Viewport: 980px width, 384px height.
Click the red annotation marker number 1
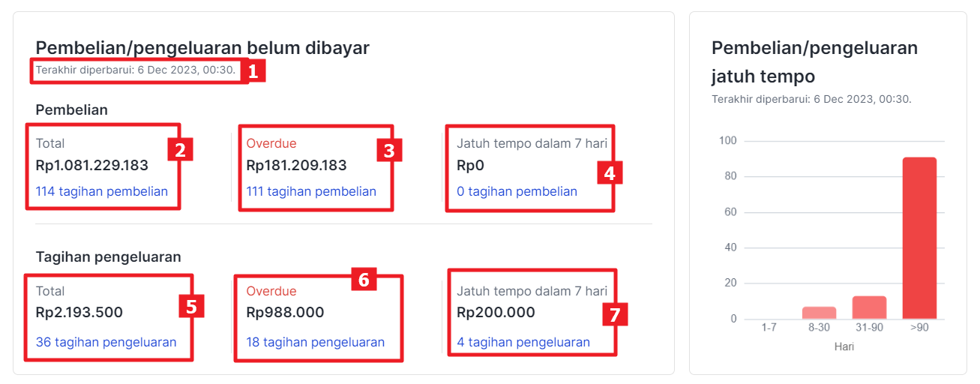click(x=253, y=72)
